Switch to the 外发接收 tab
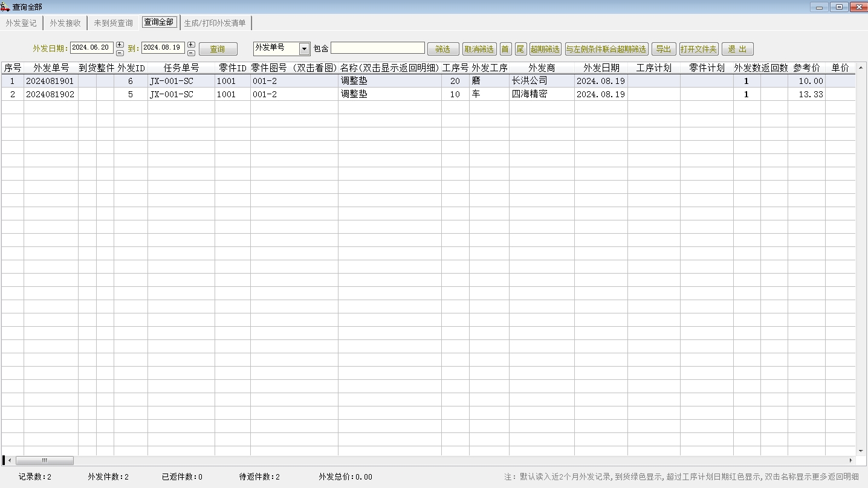Image resolution: width=868 pixels, height=488 pixels. point(65,23)
